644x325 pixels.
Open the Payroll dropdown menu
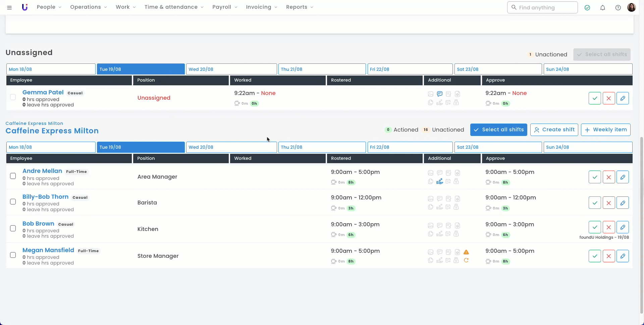click(224, 7)
